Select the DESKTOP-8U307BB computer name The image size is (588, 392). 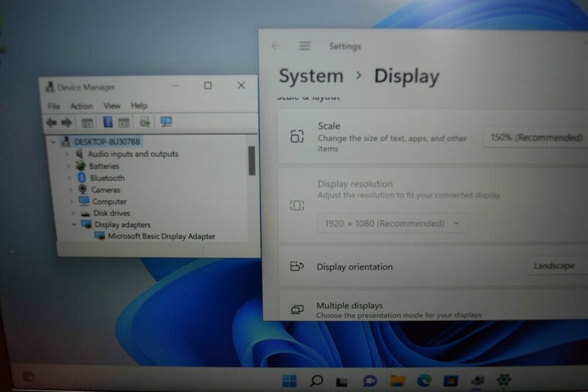(x=107, y=142)
